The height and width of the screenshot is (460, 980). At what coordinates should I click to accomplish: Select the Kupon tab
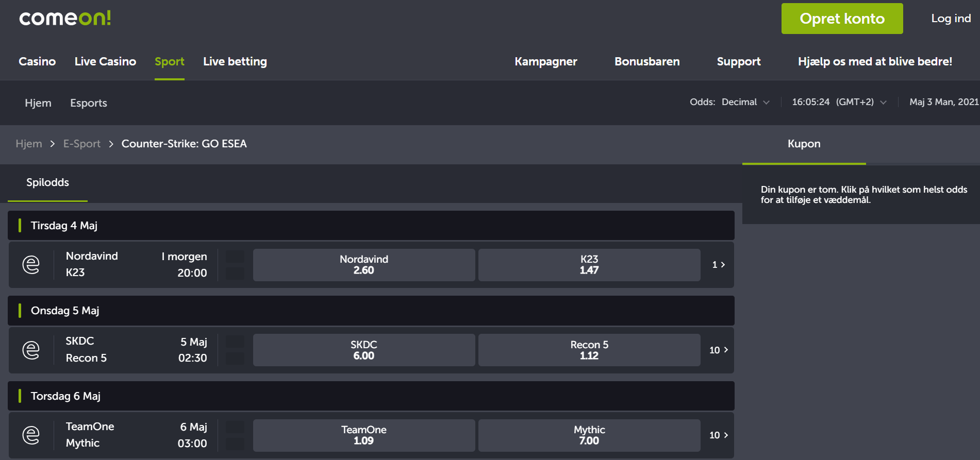click(x=804, y=144)
